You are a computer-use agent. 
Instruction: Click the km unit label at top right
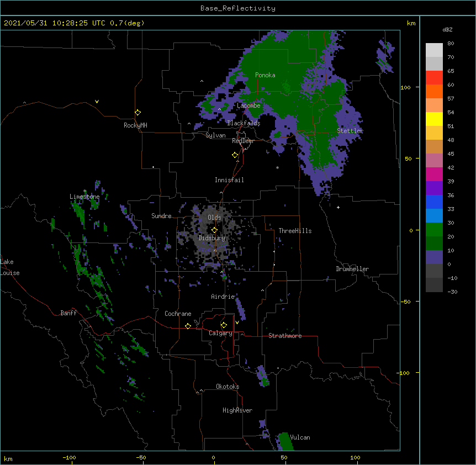pyautogui.click(x=411, y=23)
